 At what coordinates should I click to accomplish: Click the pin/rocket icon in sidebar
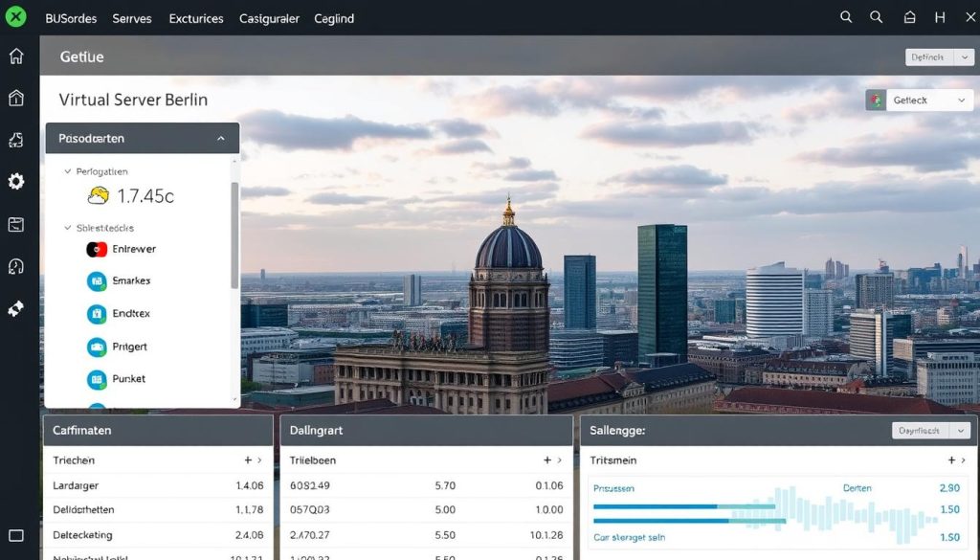[16, 308]
